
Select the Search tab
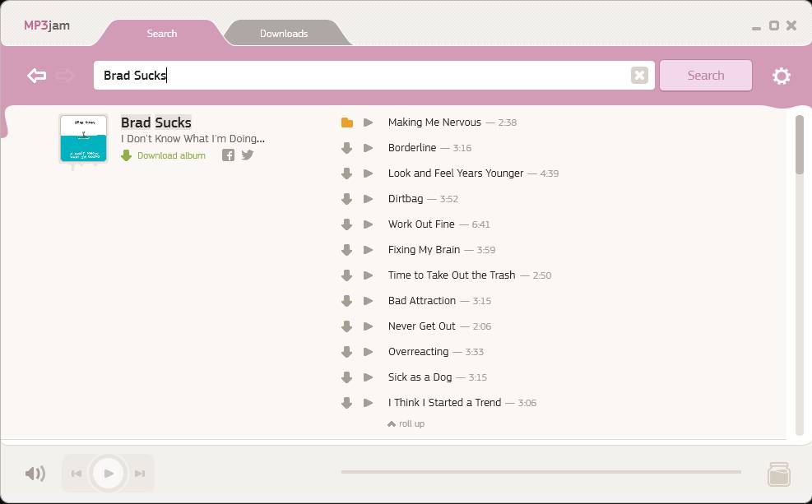click(x=162, y=34)
